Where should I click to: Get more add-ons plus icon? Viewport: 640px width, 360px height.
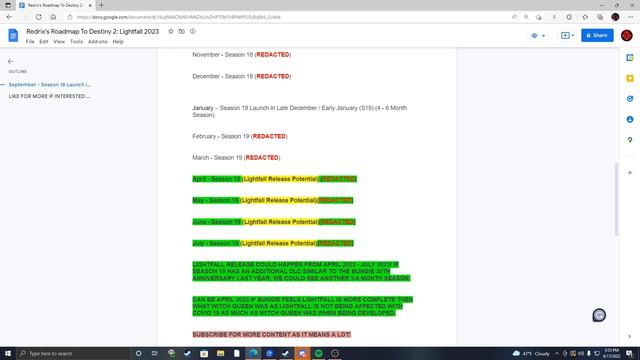[x=630, y=173]
